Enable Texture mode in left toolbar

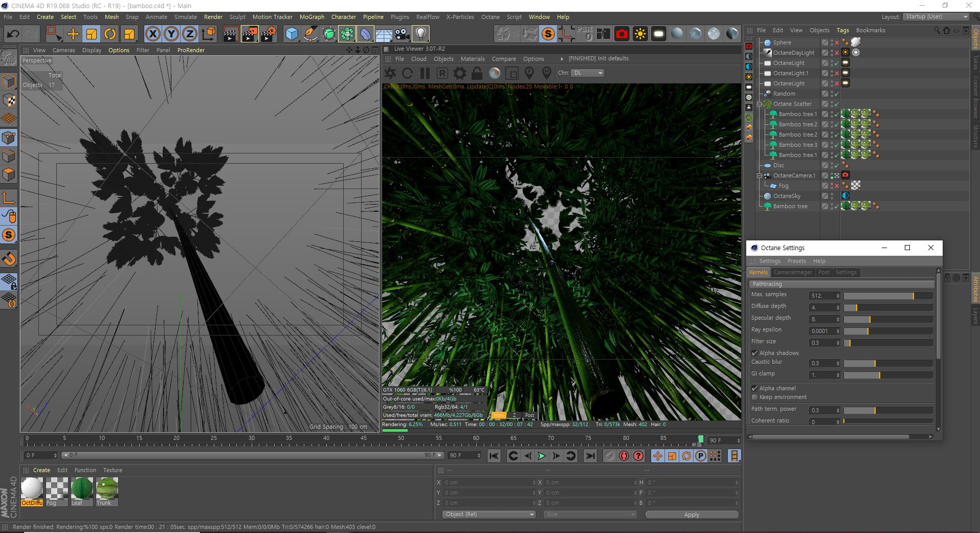(x=9, y=100)
